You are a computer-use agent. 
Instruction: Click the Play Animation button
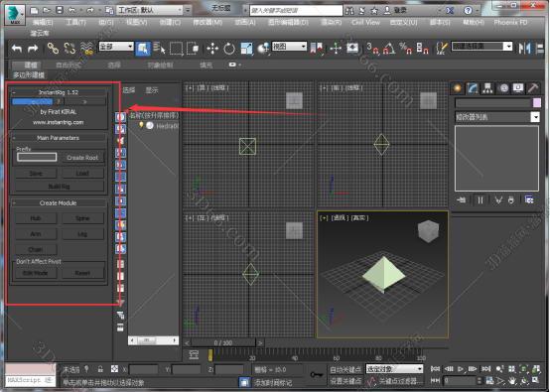(461, 369)
